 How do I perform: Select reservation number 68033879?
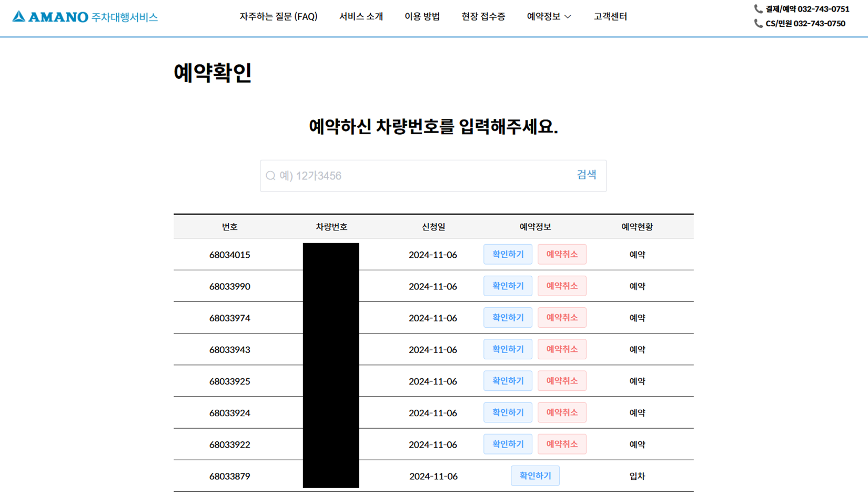pos(229,476)
